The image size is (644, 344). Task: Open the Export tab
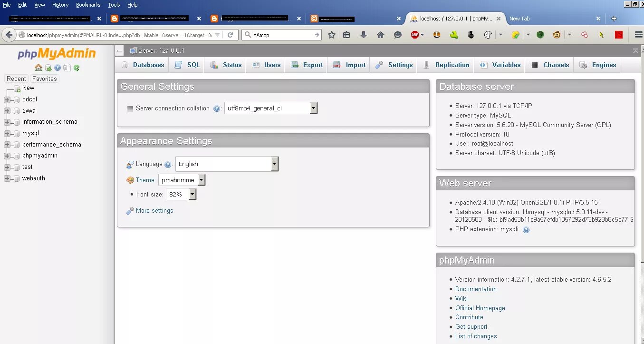307,65
